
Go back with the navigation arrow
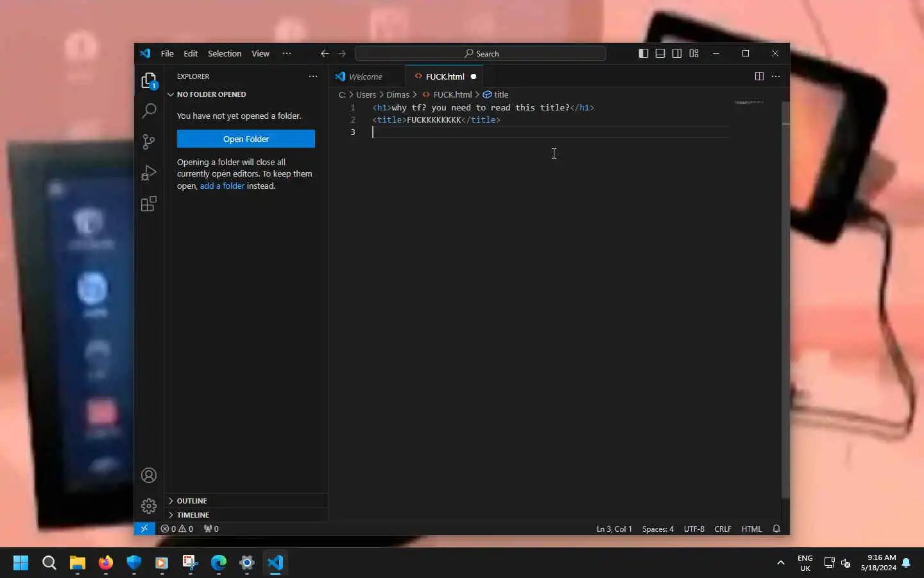pyautogui.click(x=325, y=53)
